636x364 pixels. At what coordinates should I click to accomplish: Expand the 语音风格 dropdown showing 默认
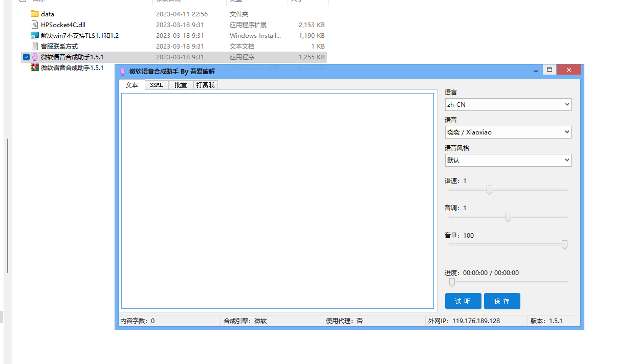tap(508, 160)
